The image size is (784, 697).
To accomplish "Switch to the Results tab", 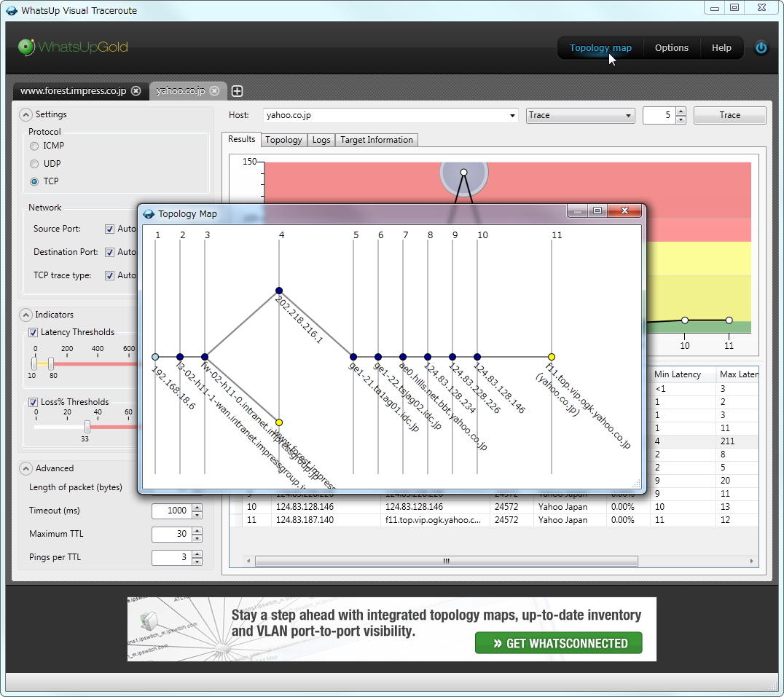I will click(241, 139).
